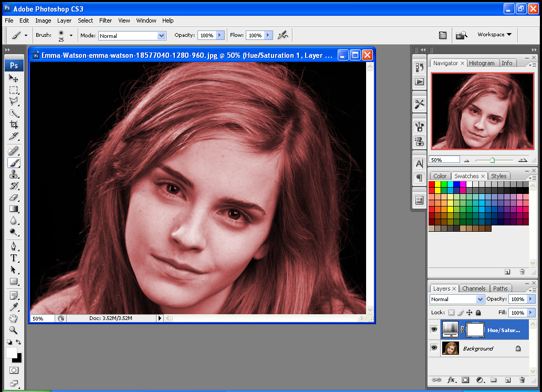This screenshot has width=542, height=392.
Task: Select the Slice tool
Action: coord(14,136)
